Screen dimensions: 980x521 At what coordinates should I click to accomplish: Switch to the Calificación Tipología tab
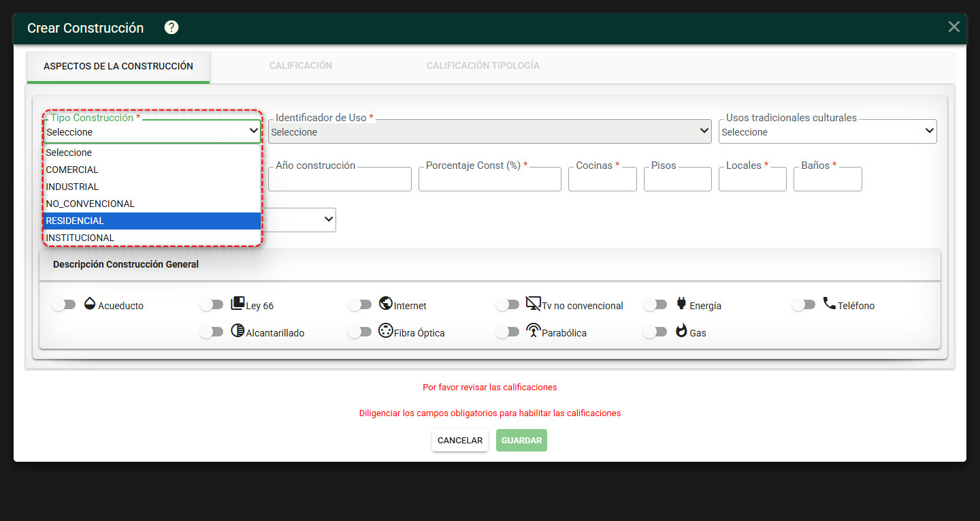pyautogui.click(x=483, y=66)
